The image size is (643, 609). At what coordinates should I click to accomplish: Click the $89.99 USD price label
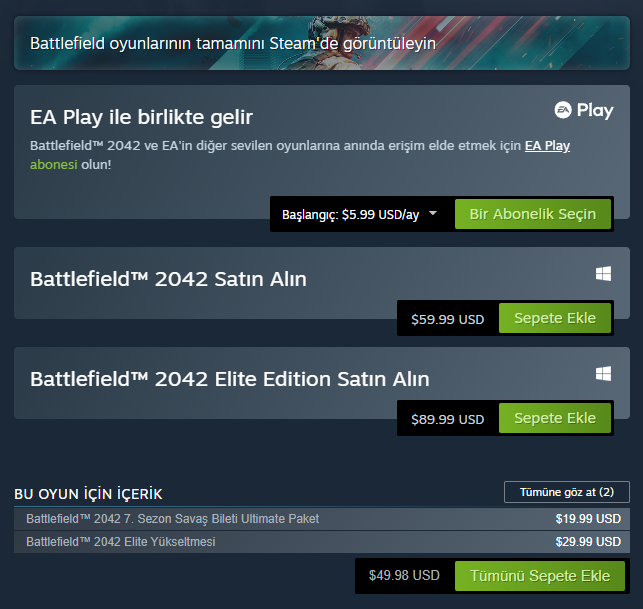point(447,419)
